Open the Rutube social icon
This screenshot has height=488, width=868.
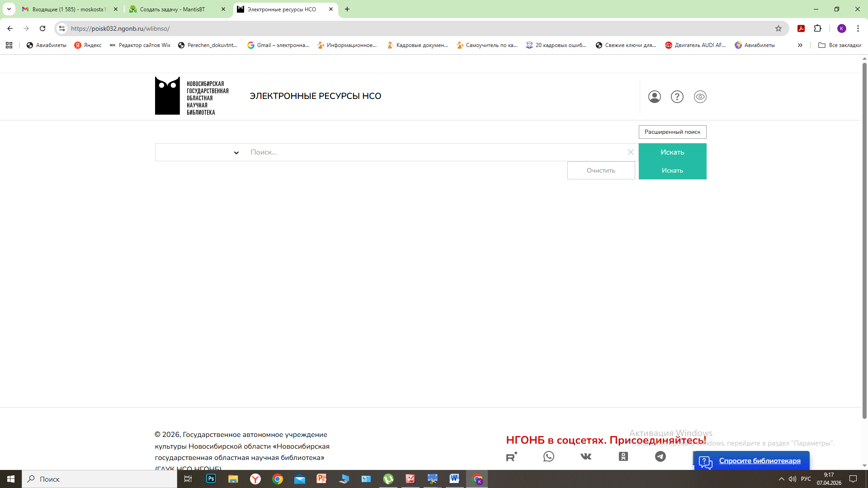click(511, 456)
